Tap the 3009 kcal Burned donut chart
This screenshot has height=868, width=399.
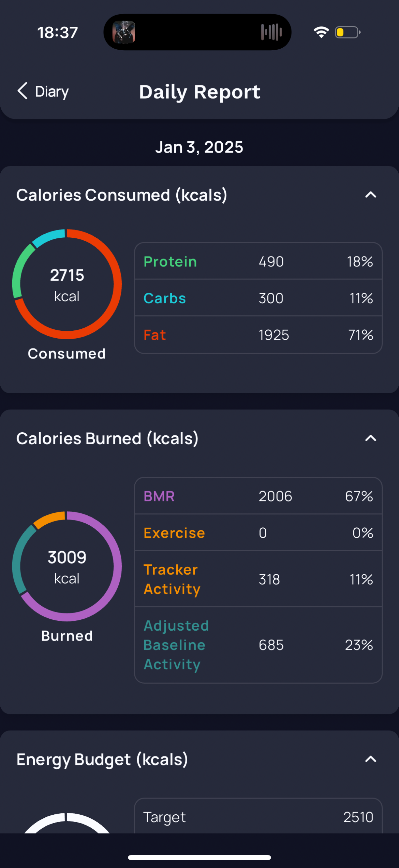click(x=67, y=566)
